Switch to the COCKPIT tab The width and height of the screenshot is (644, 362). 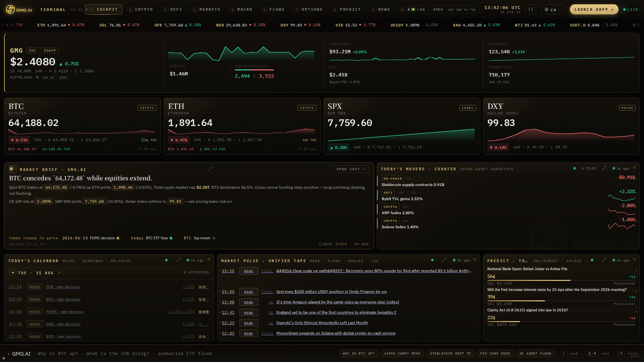point(104,9)
